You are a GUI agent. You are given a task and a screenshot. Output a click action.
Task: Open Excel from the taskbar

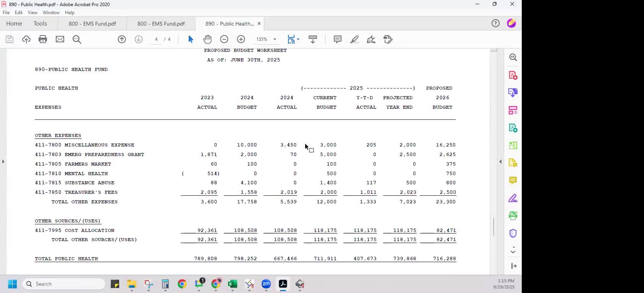232,284
